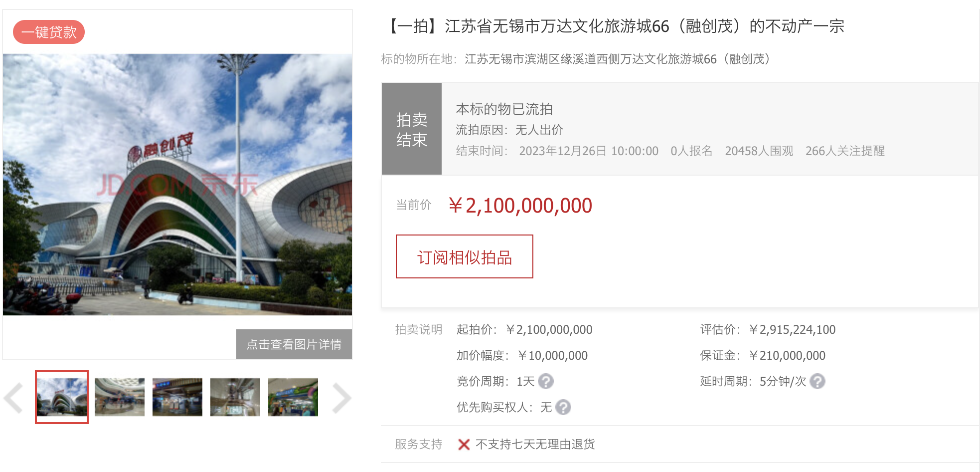Image resolution: width=980 pixels, height=472 pixels.
Task: Open help icon beside 延时周期 5分钟/次
Action: coord(817,381)
